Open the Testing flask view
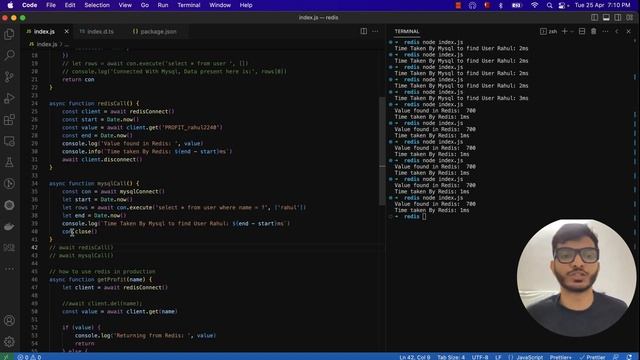 coord(9,162)
